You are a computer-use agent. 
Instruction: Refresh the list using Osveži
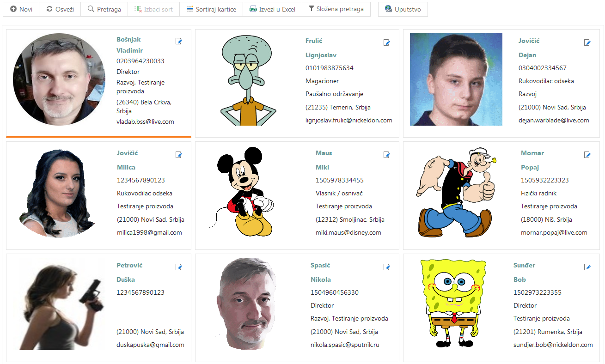coord(60,9)
